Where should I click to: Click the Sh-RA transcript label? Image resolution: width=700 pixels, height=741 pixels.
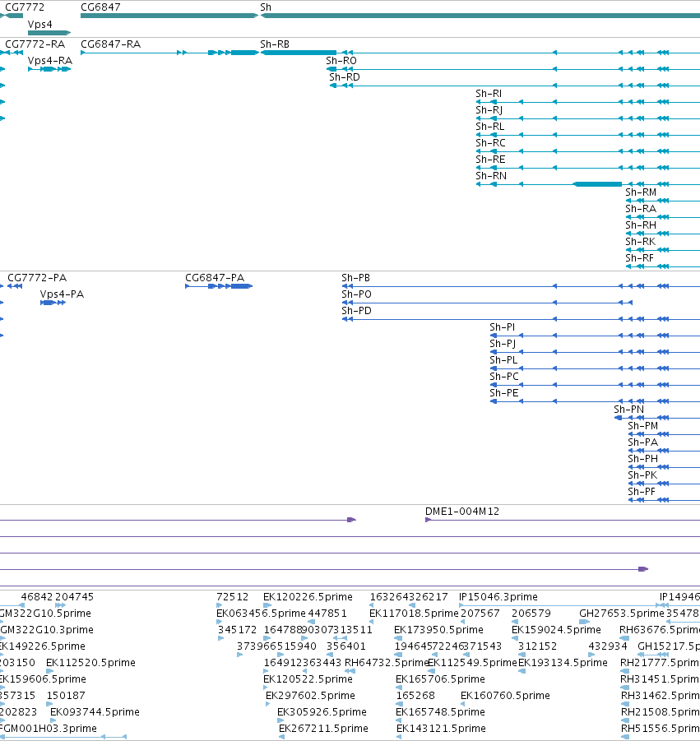[641, 209]
